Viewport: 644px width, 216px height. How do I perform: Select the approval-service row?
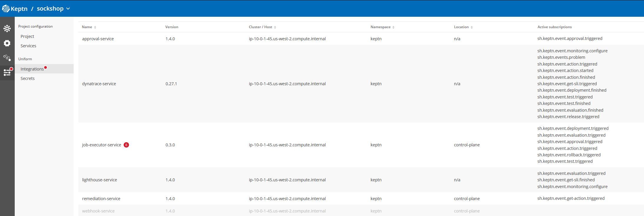pyautogui.click(x=98, y=39)
